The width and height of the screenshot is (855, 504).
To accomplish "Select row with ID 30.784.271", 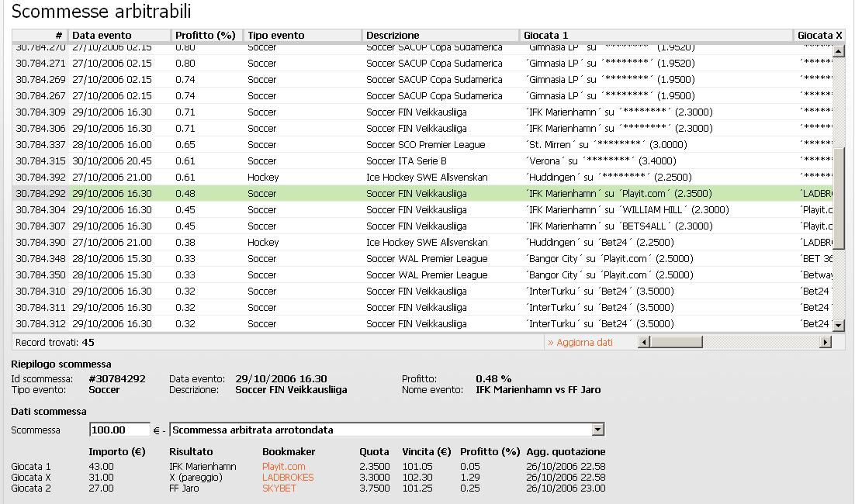I will pos(422,64).
